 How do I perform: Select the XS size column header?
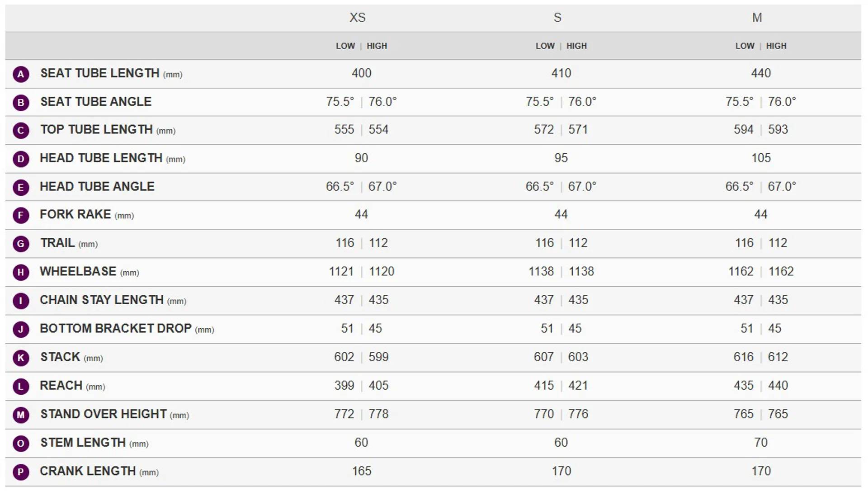coord(357,18)
